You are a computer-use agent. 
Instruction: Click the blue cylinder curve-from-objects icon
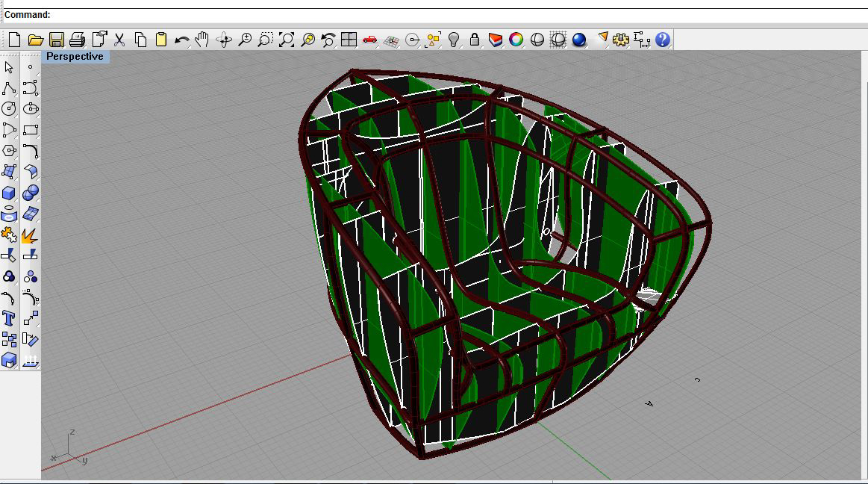coord(9,214)
